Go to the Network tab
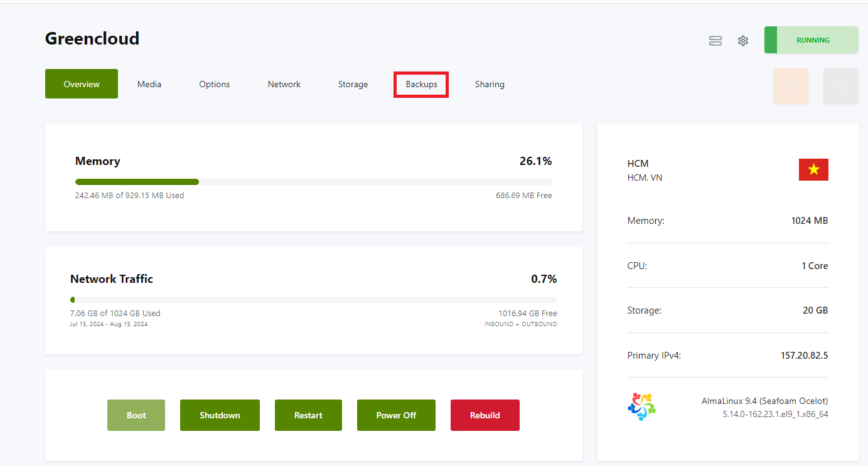This screenshot has width=868, height=466. (284, 84)
